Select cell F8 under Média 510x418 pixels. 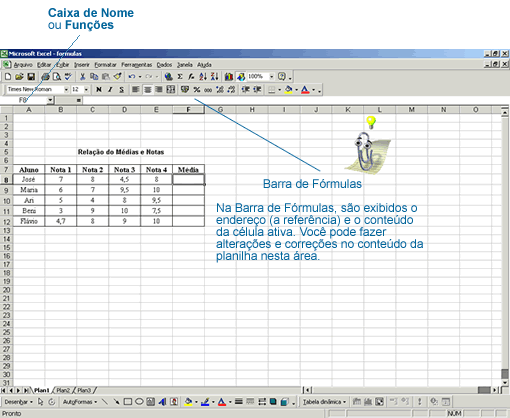[188, 179]
